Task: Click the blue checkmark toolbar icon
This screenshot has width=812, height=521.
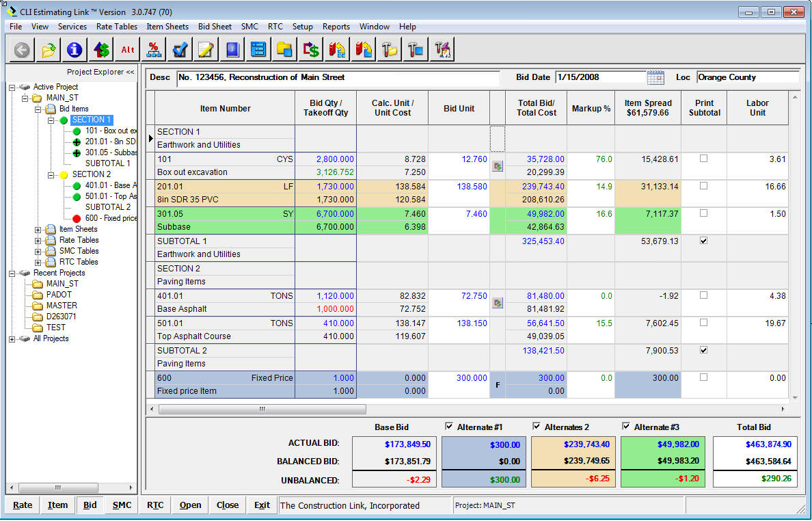Action: click(x=180, y=49)
